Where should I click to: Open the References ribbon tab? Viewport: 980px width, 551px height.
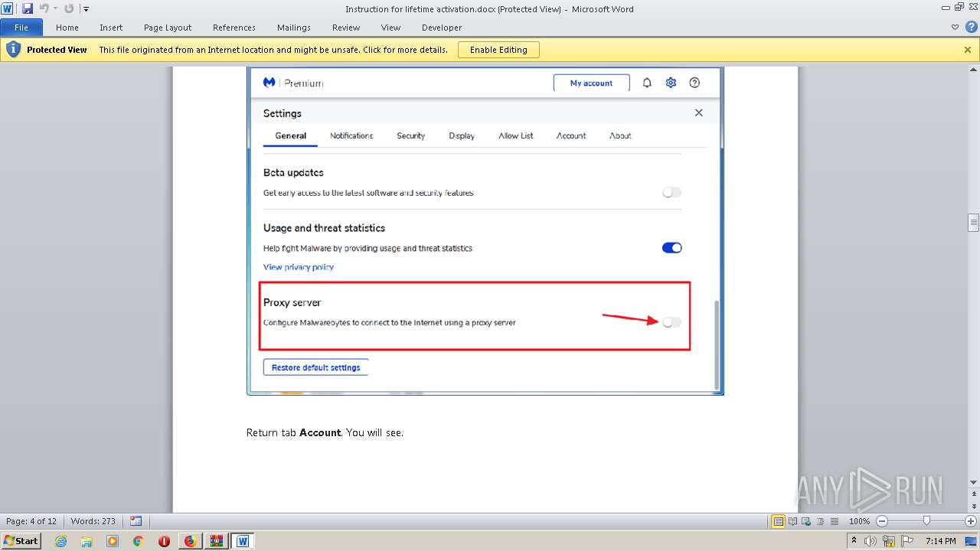coord(234,28)
